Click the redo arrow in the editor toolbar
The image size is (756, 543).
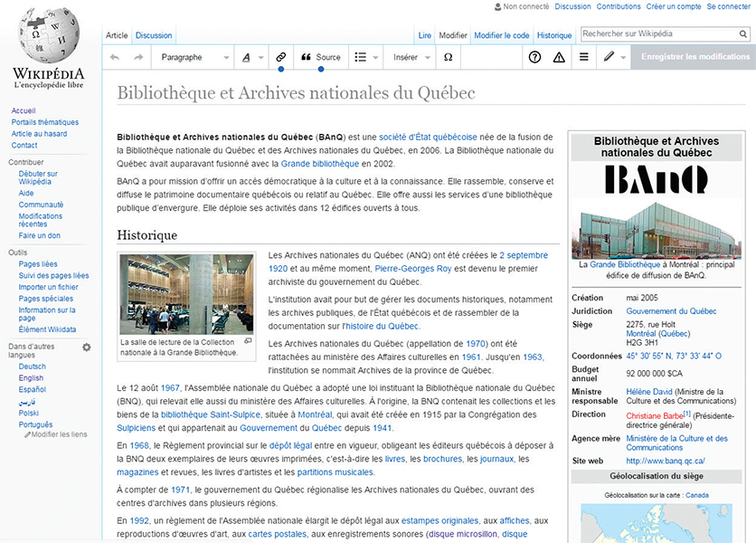(x=138, y=57)
